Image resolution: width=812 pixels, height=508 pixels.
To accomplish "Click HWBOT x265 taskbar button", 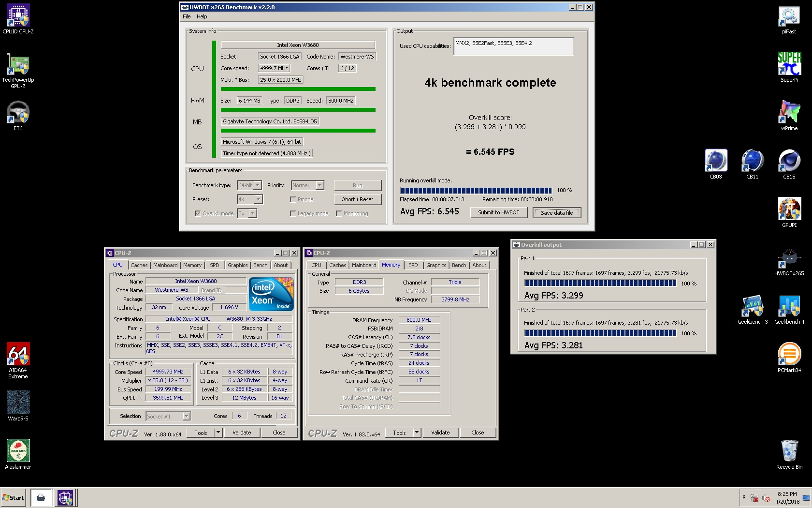I will [41, 497].
